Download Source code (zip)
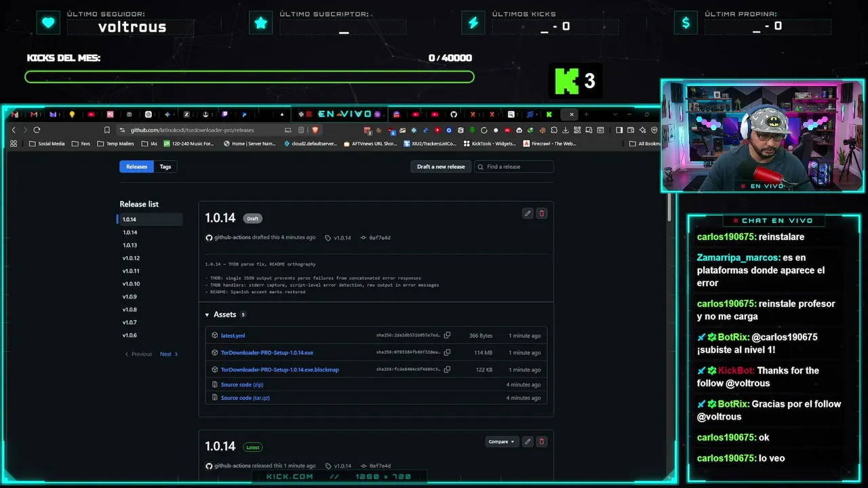This screenshot has width=868, height=488. pyautogui.click(x=241, y=384)
